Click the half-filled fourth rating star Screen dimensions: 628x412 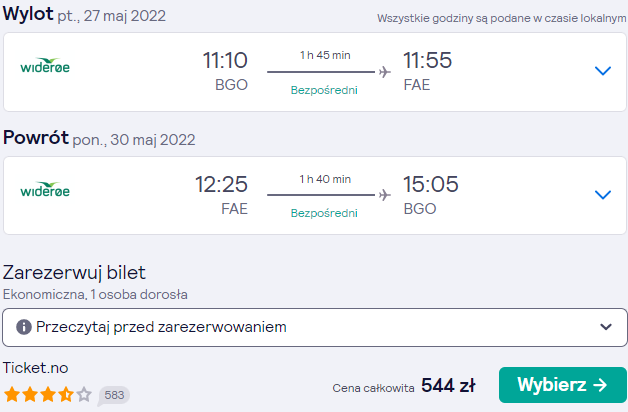click(66, 394)
